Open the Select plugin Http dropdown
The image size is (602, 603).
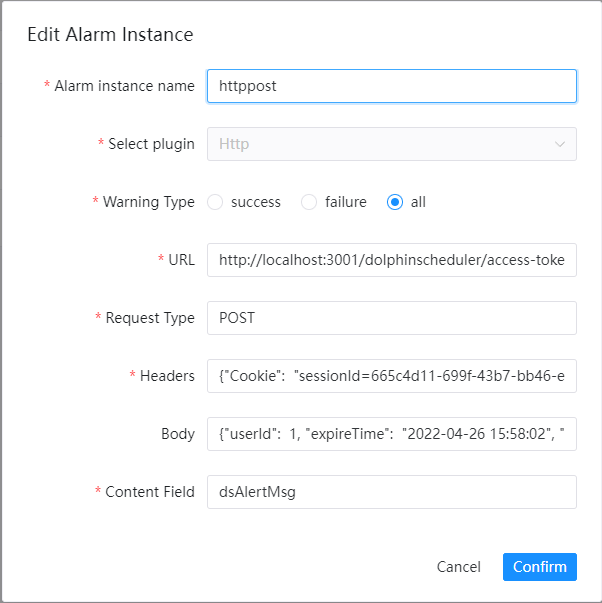[380, 144]
